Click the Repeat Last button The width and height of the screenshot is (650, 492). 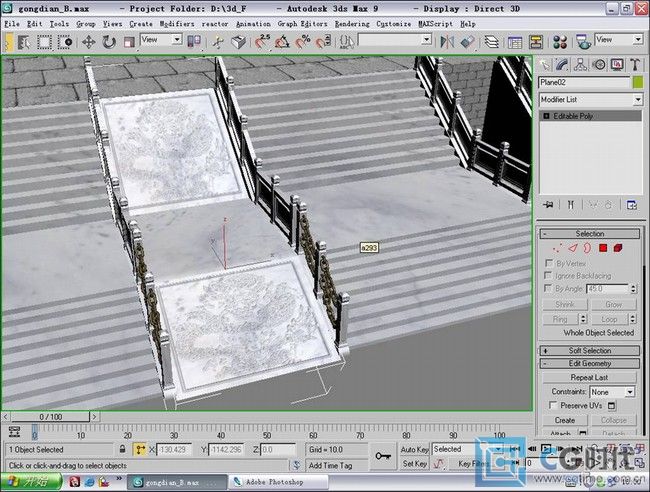coord(589,378)
